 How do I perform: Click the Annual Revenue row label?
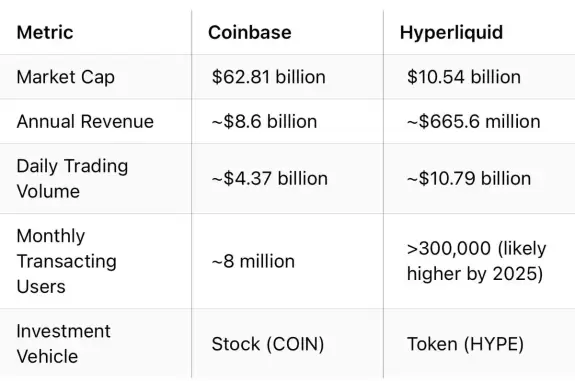[x=85, y=121]
